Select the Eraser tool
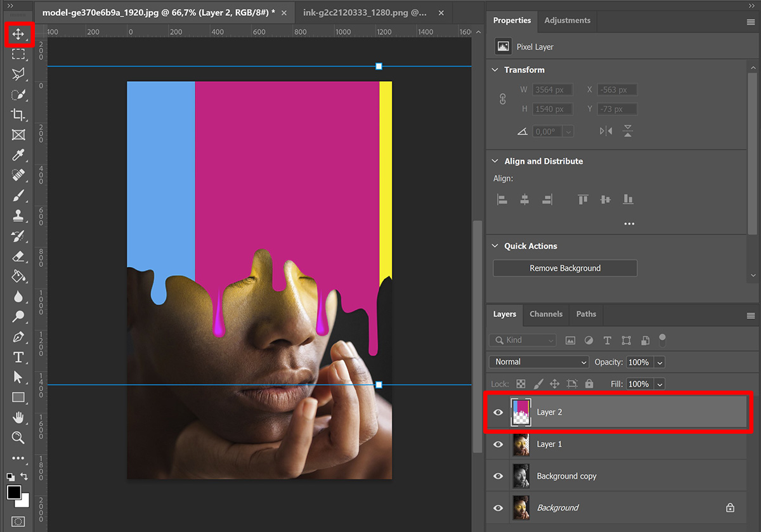This screenshot has height=532, width=761. (x=17, y=257)
